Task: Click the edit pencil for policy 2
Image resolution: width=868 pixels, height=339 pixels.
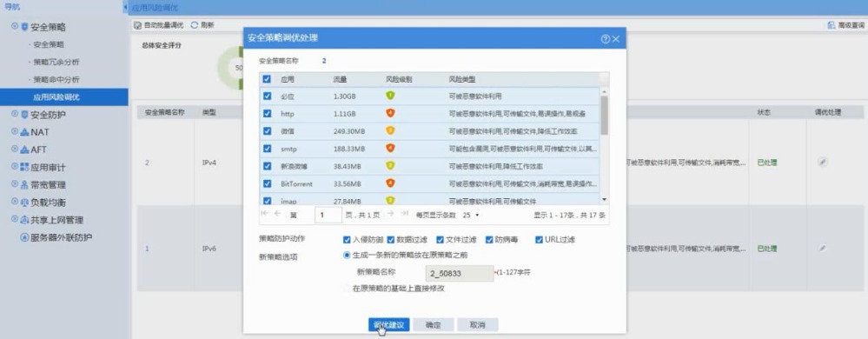Action: [x=823, y=163]
